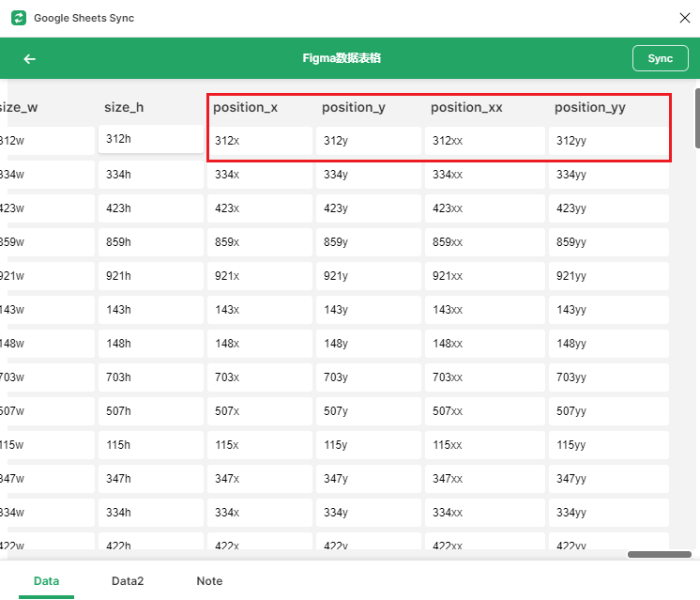Select the 312xx cell

coord(484,141)
